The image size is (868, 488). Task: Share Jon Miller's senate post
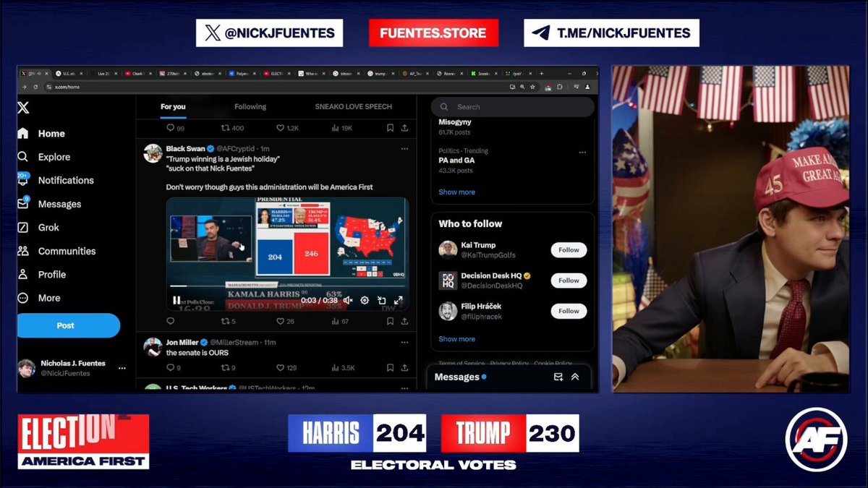(404, 367)
